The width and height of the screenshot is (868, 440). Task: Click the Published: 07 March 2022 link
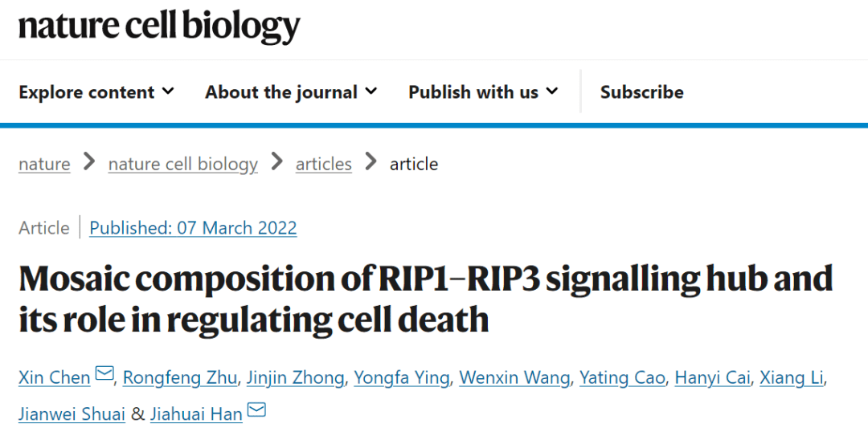(193, 228)
